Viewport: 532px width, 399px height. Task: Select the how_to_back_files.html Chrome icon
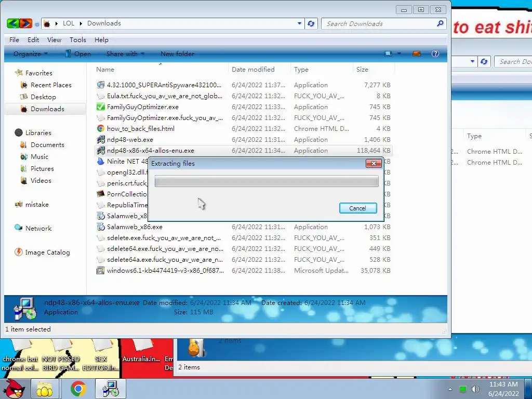[100, 129]
